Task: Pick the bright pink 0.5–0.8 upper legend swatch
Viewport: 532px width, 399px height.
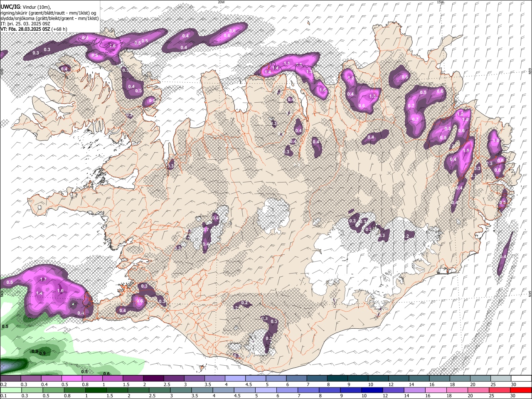Action: (x=71, y=379)
